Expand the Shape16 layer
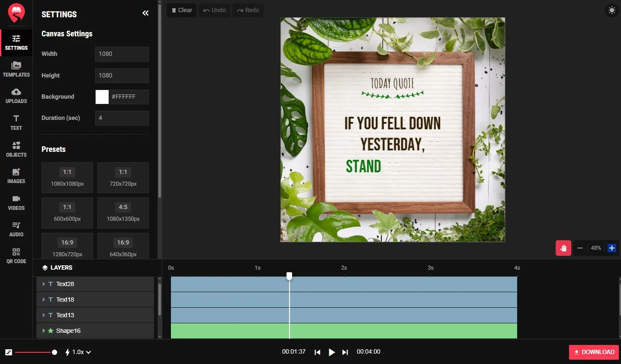Screen dimensions: 621x364 click(44, 331)
